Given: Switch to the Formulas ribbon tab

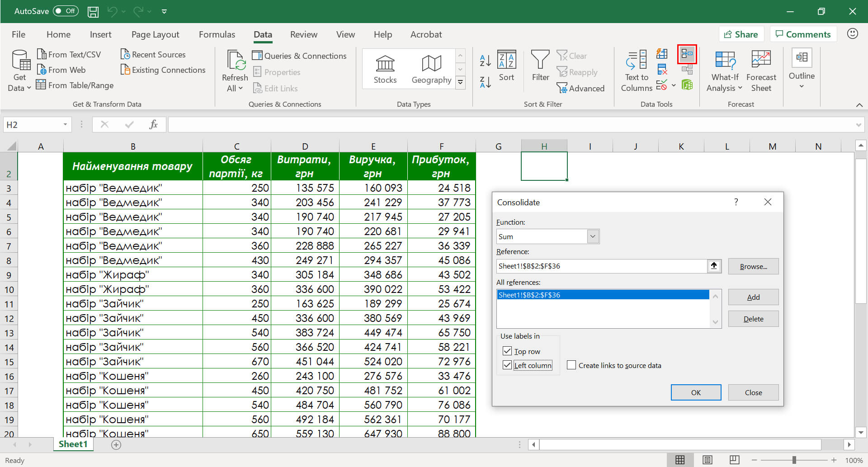Looking at the screenshot, I should [217, 34].
